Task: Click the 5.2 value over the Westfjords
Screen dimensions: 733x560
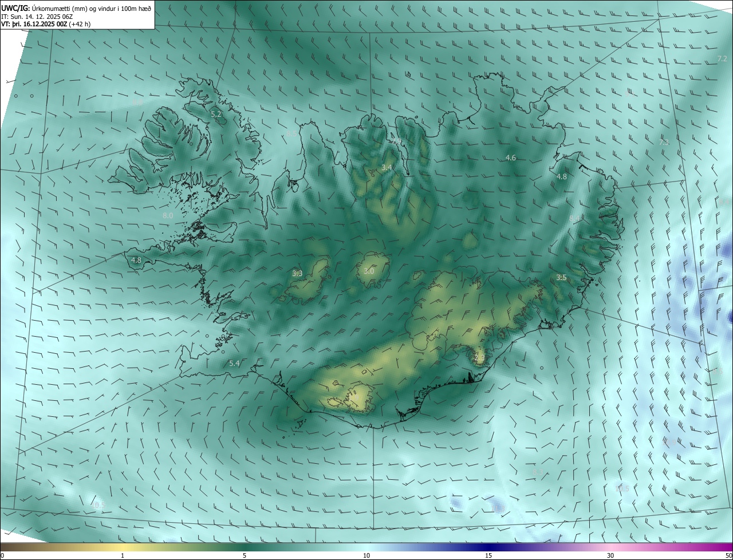Action: 216,115
